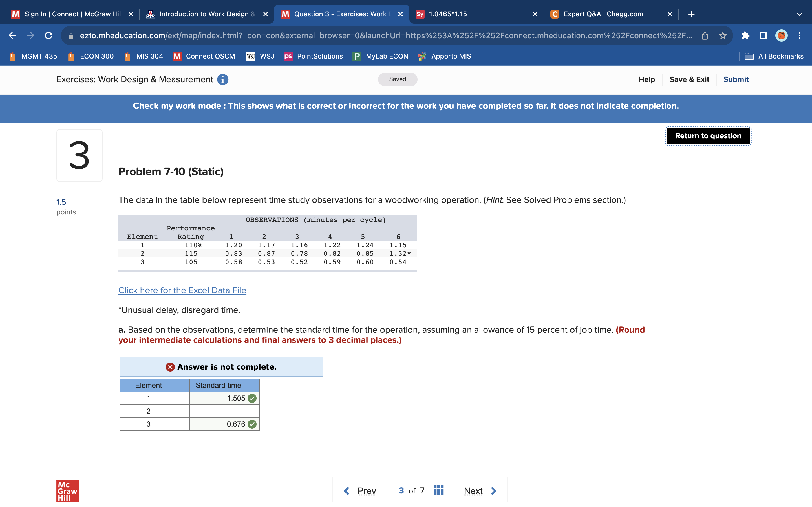Open the All Bookmarks folder
This screenshot has width=812, height=507.
[x=774, y=56]
